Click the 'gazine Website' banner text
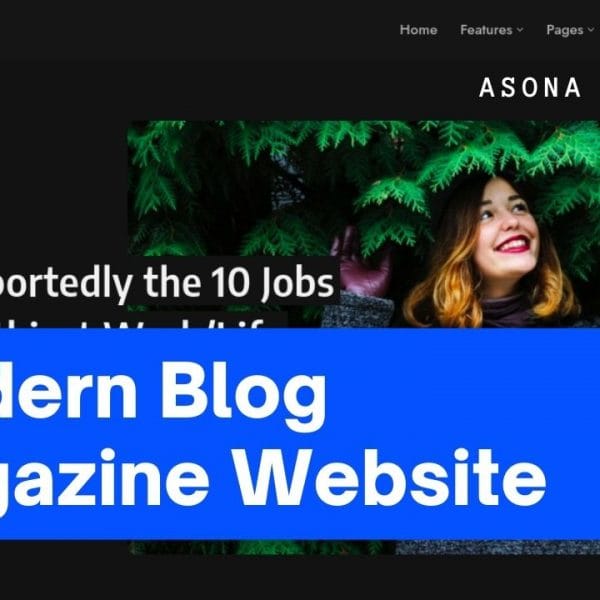Viewport: 600px width, 600px height. click(x=272, y=478)
